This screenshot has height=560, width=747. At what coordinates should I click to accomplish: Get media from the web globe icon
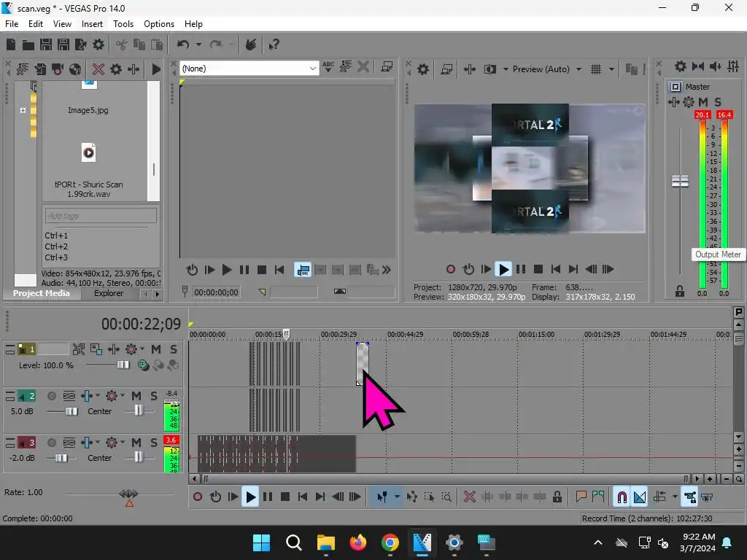point(75,69)
